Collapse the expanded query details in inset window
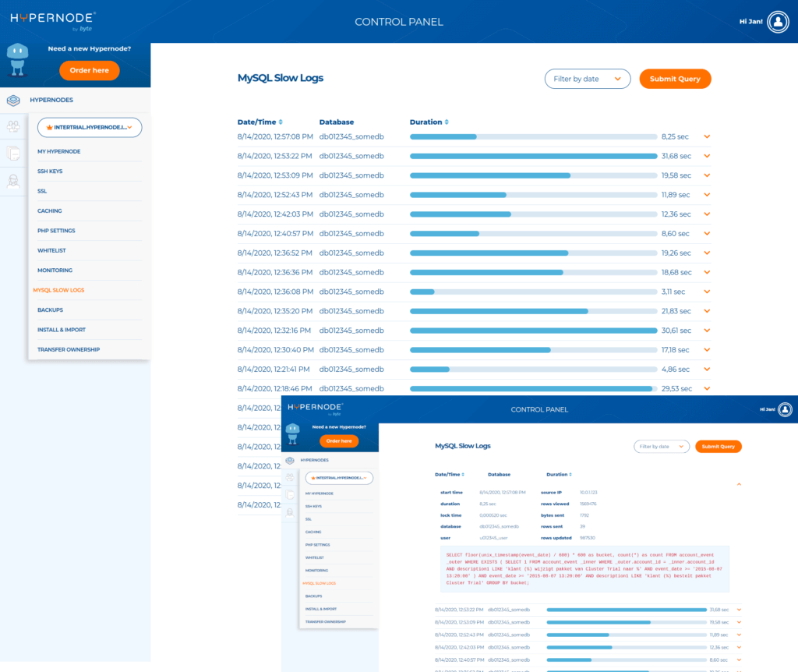Screen dimensions: 798x672 tap(739, 484)
